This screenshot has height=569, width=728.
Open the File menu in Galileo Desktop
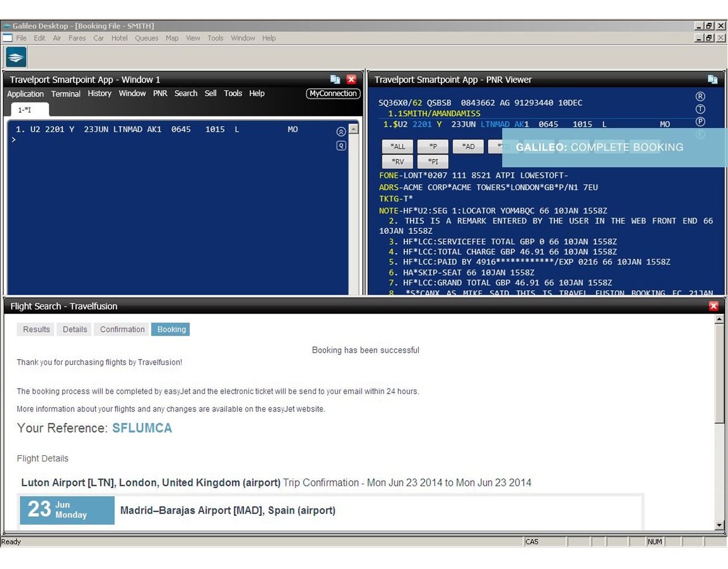tap(22, 38)
